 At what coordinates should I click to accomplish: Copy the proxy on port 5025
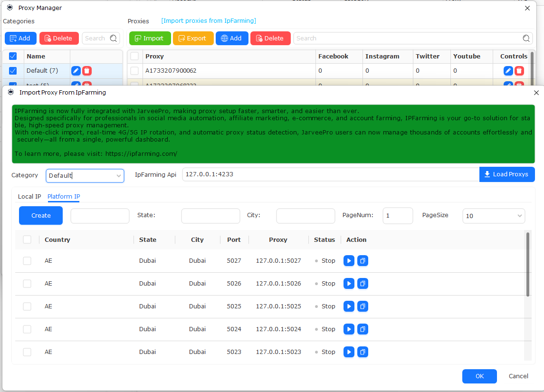(363, 306)
